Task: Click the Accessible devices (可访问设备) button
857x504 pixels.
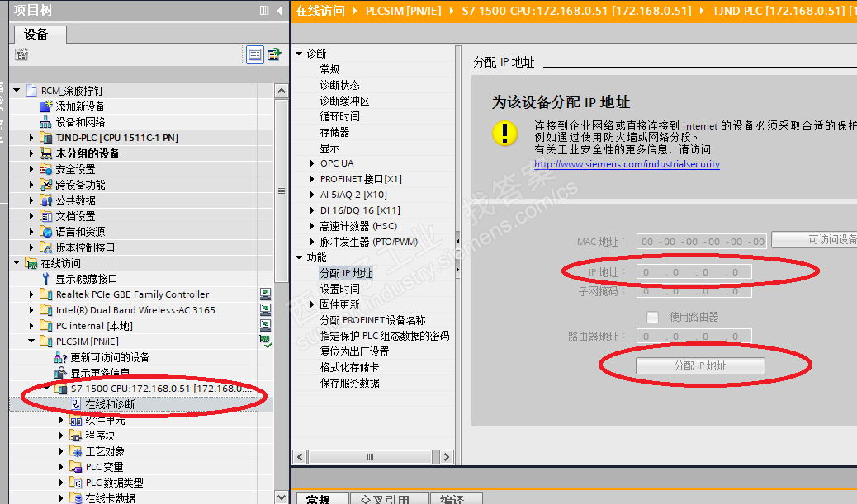Action: click(814, 240)
